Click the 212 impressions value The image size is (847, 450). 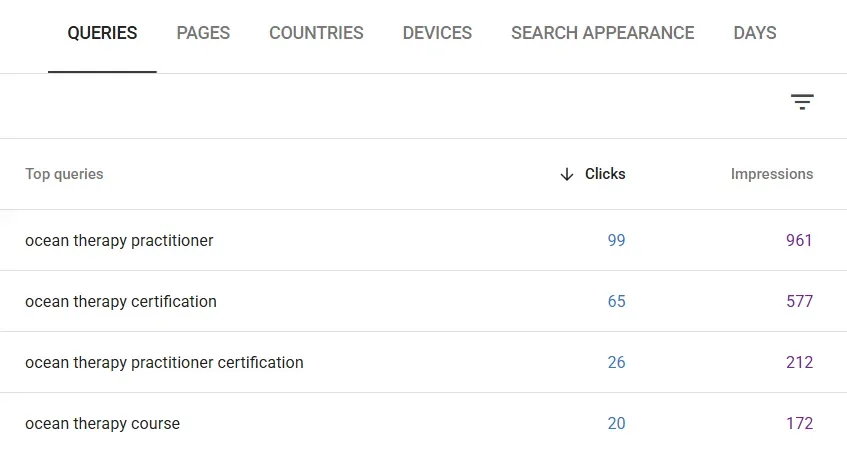(799, 362)
